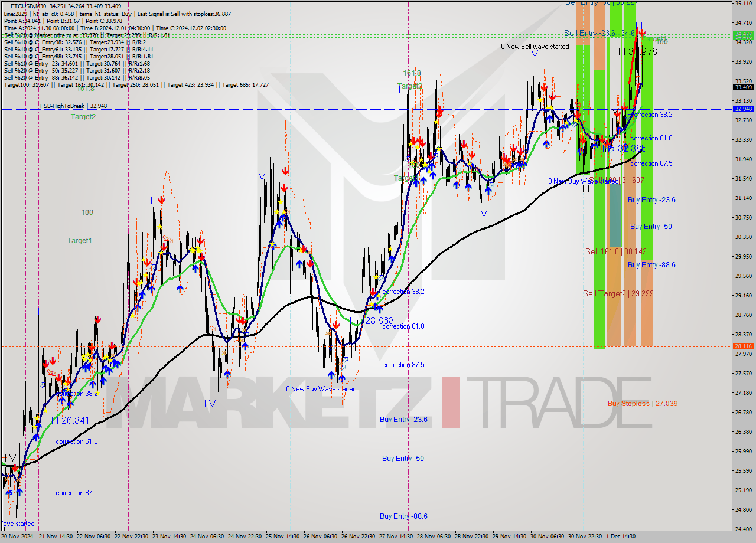Image resolution: width=756 pixels, height=543 pixels.
Task: Click the 32.730 price axis value
Action: (x=743, y=120)
